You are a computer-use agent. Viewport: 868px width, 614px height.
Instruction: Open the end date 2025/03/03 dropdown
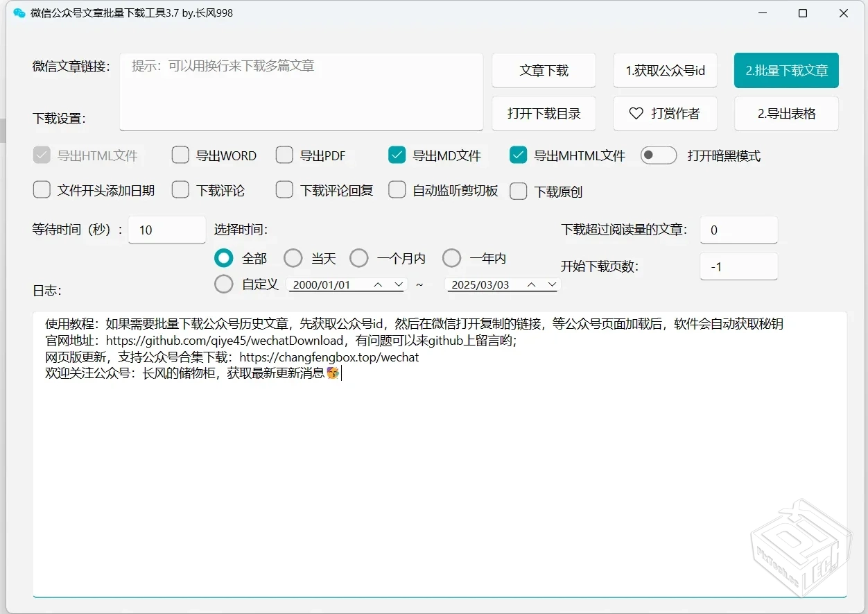coord(553,284)
